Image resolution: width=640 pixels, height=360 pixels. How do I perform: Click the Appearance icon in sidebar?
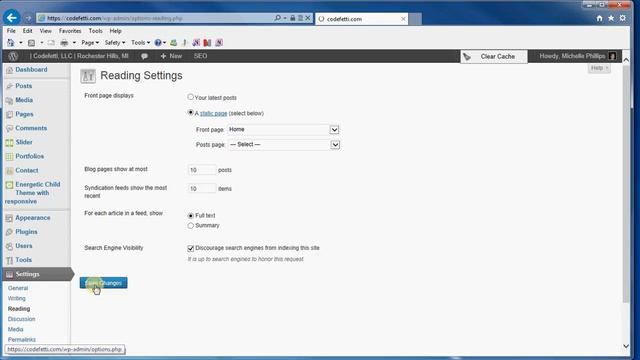[x=9, y=218]
